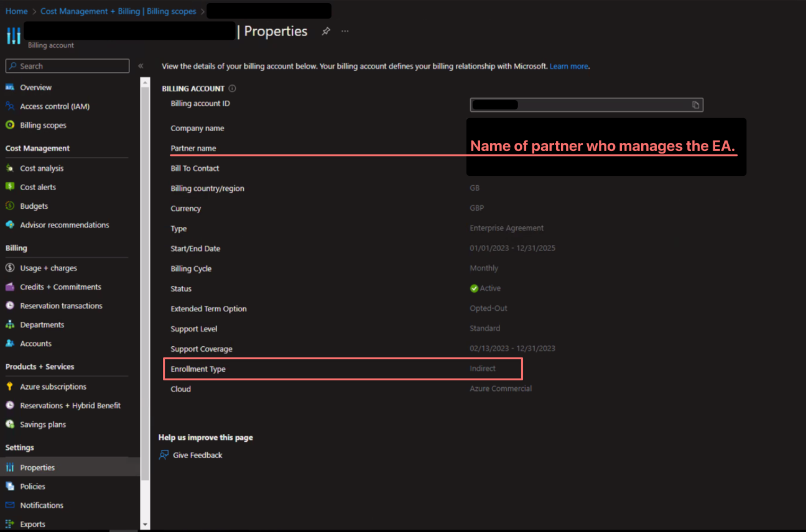Viewport: 806px width, 532px height.
Task: Click Give Feedback link
Action: (197, 455)
